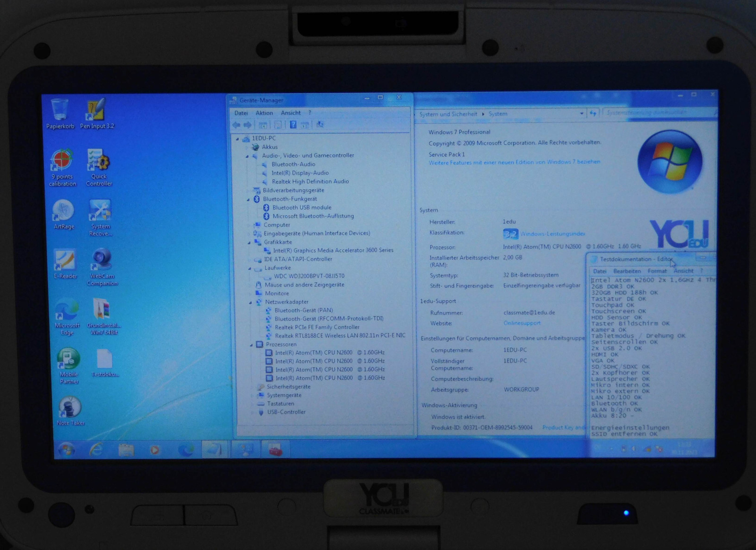Open Windows-Leistungsindex link
This screenshot has width=756, height=550.
[x=552, y=234]
